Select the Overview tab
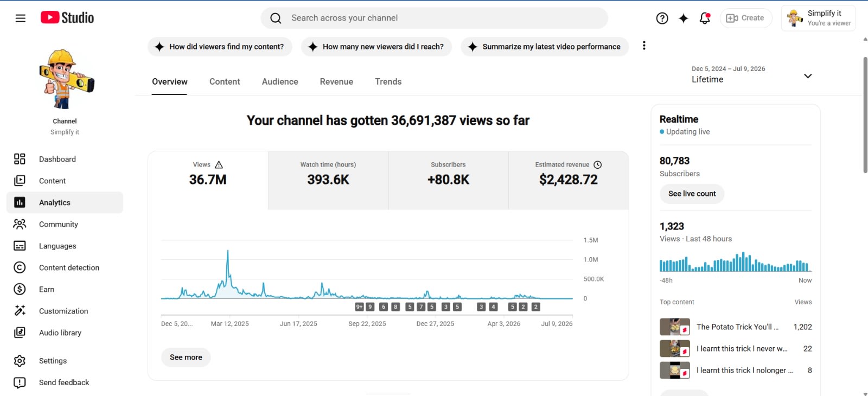 click(170, 82)
